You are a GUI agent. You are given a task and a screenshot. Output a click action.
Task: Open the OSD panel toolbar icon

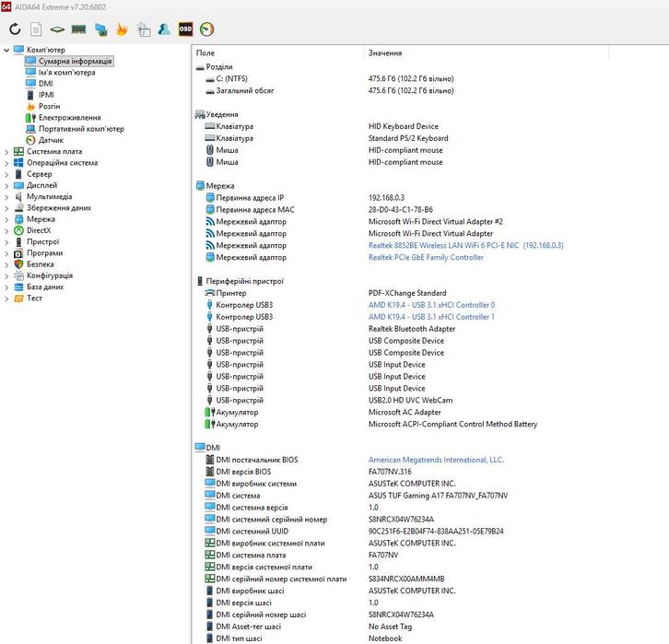[185, 29]
